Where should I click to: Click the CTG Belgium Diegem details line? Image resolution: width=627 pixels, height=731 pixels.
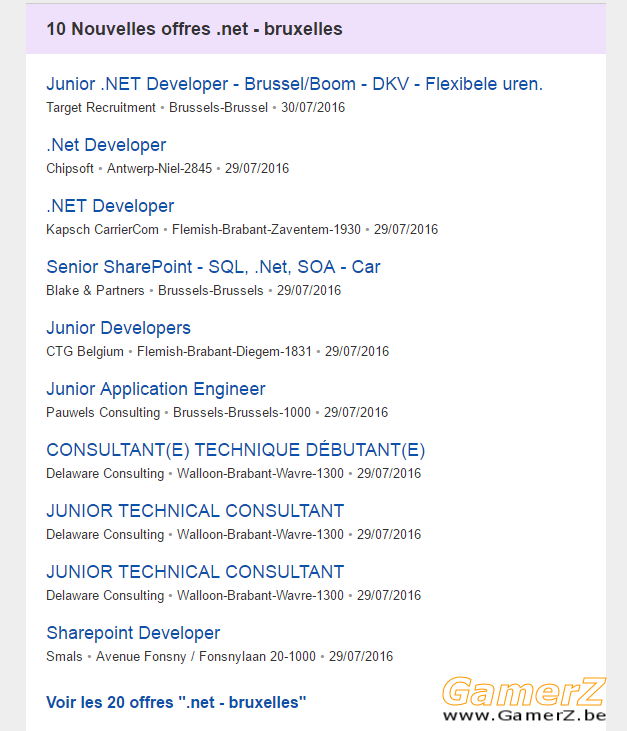coord(217,352)
